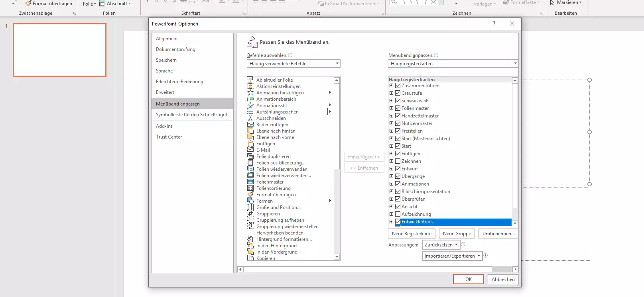644x297 pixels.
Task: Click info icon next to Befehle auswählen
Action: pyautogui.click(x=290, y=55)
